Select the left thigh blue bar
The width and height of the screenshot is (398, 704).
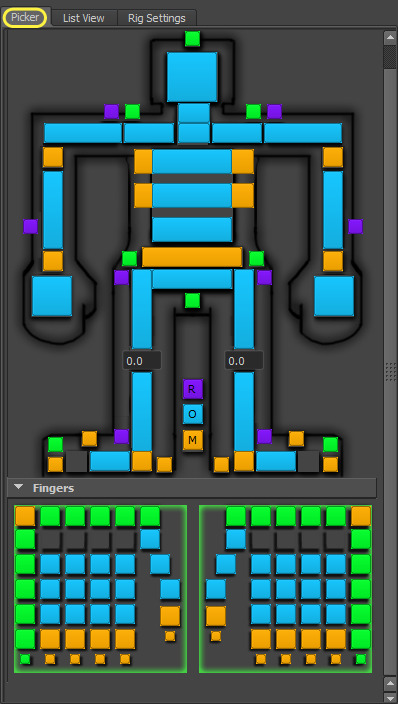click(142, 309)
